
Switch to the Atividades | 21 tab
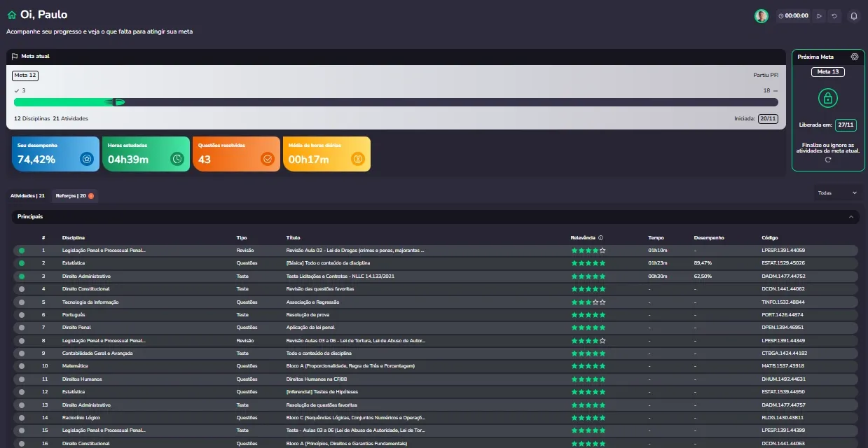click(27, 196)
